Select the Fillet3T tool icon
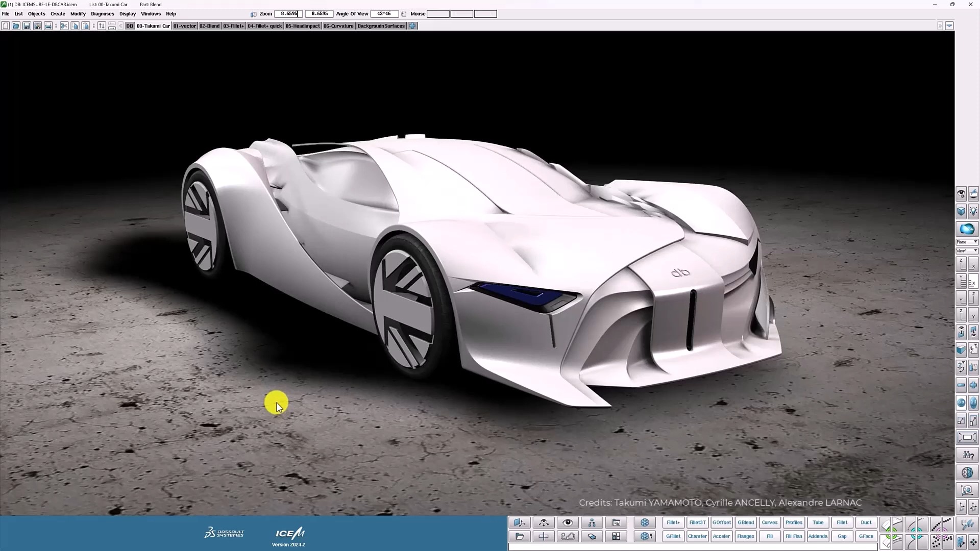Viewport: 980px width, 551px height. (697, 523)
